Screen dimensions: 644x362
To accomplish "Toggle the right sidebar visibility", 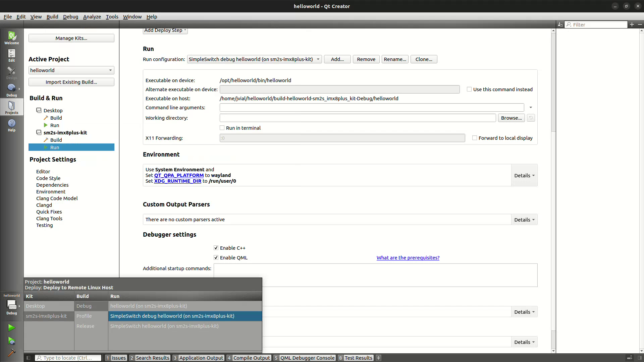I will click(640, 358).
